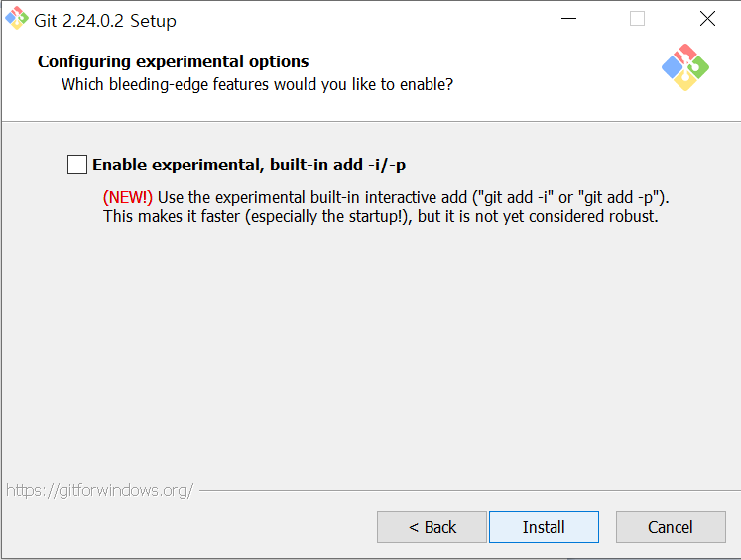Open the Git icon system menu in title bar
This screenshot has height=560, width=741.
pyautogui.click(x=17, y=19)
